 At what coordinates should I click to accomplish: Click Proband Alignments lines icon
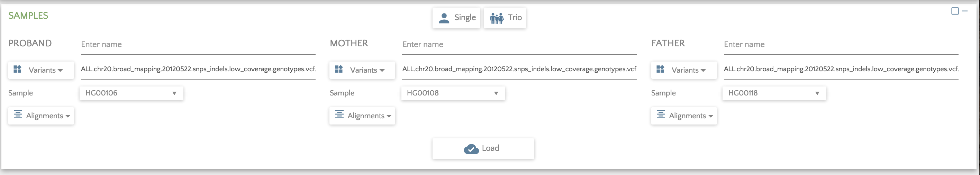click(x=18, y=114)
